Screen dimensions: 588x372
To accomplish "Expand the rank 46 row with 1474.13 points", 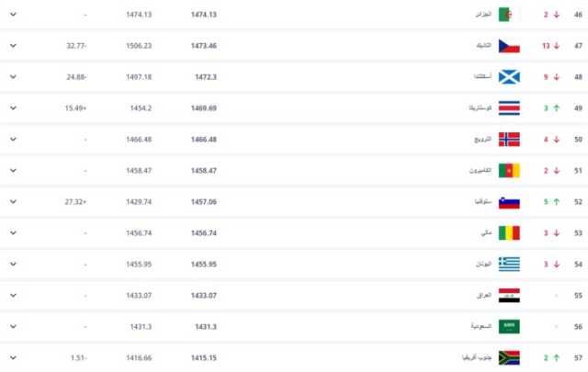I will coord(13,15).
